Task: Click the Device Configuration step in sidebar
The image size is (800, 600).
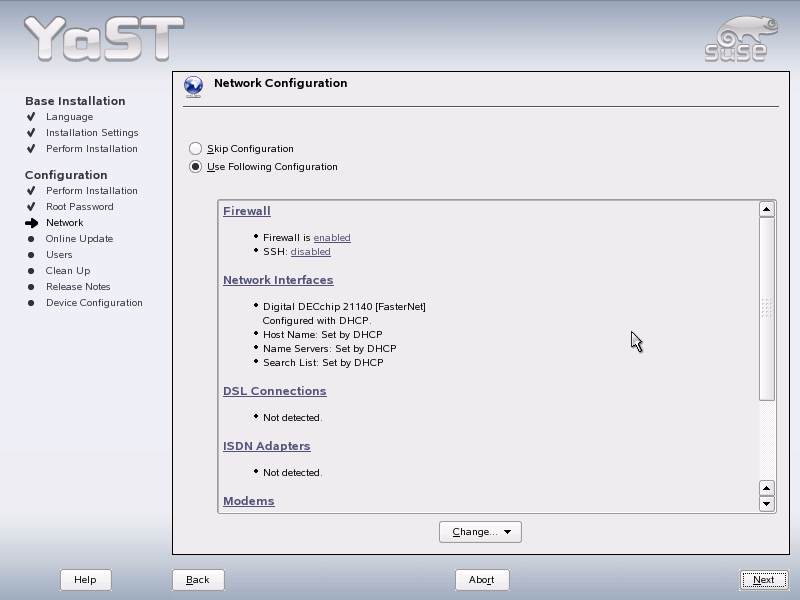Action: click(94, 303)
